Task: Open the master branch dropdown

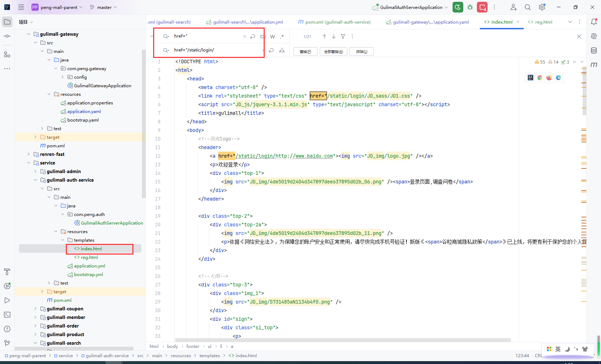Action: 103,7
